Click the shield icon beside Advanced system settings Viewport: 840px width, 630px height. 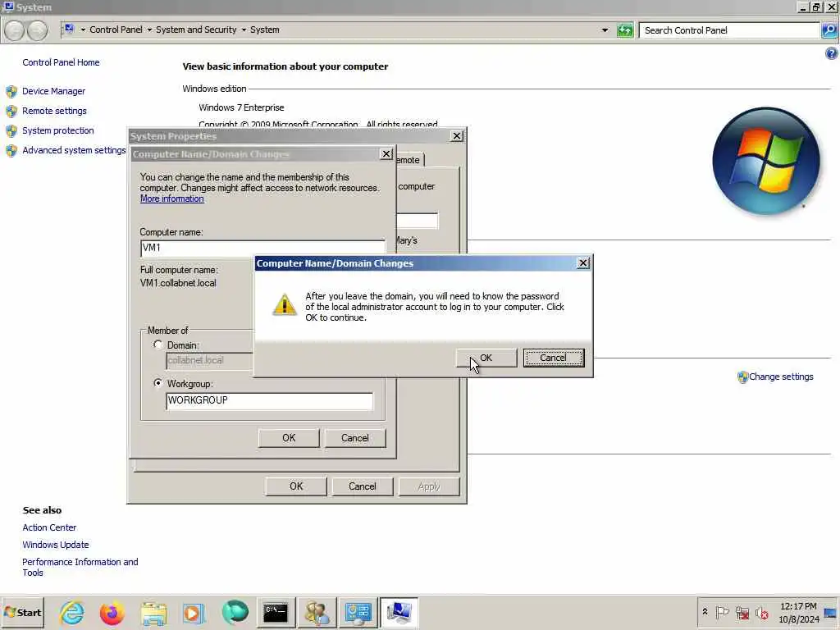(11, 151)
